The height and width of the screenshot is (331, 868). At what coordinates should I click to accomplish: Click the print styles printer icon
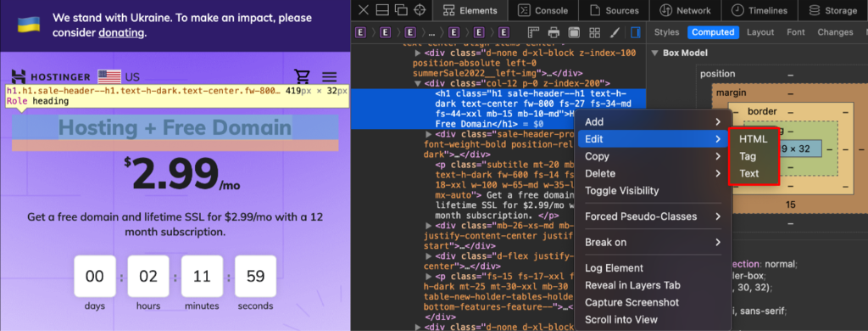pos(554,32)
